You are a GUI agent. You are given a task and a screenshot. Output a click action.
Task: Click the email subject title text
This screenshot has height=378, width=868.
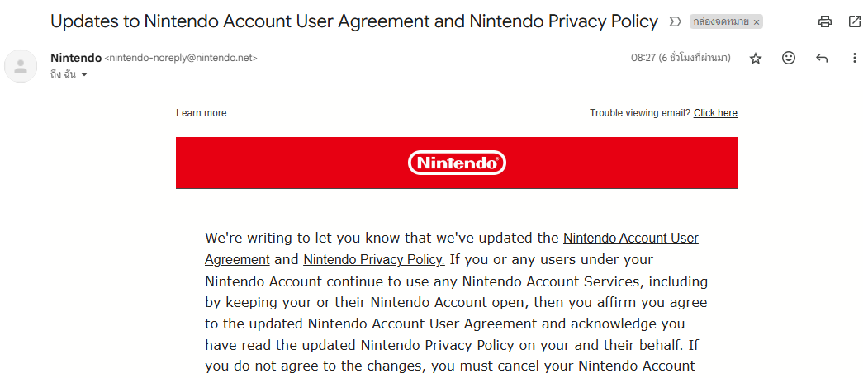[x=354, y=21]
